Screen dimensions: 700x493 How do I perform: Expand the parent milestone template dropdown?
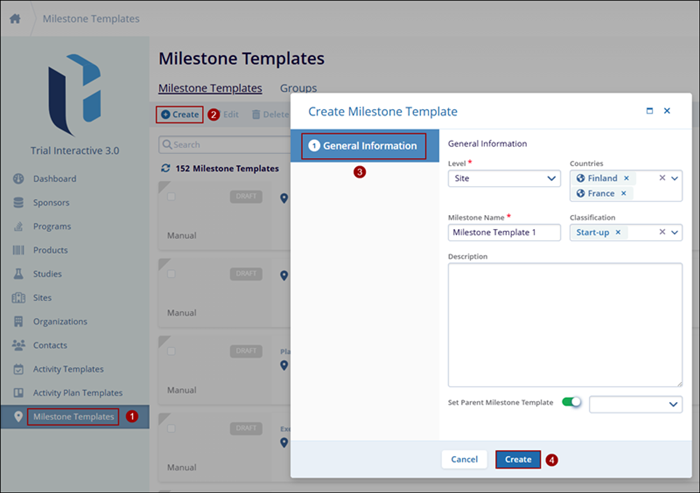click(x=672, y=404)
